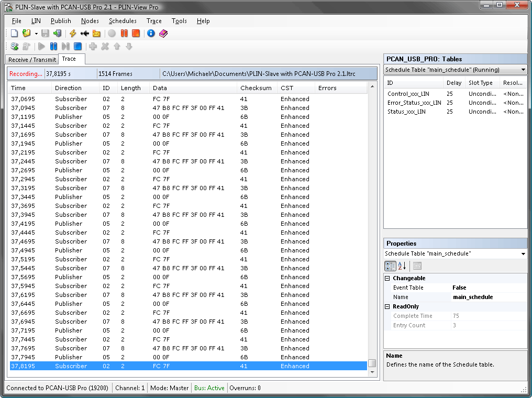The image size is (532, 398).
Task: Open the Properties object selector dropdown
Action: click(523, 254)
